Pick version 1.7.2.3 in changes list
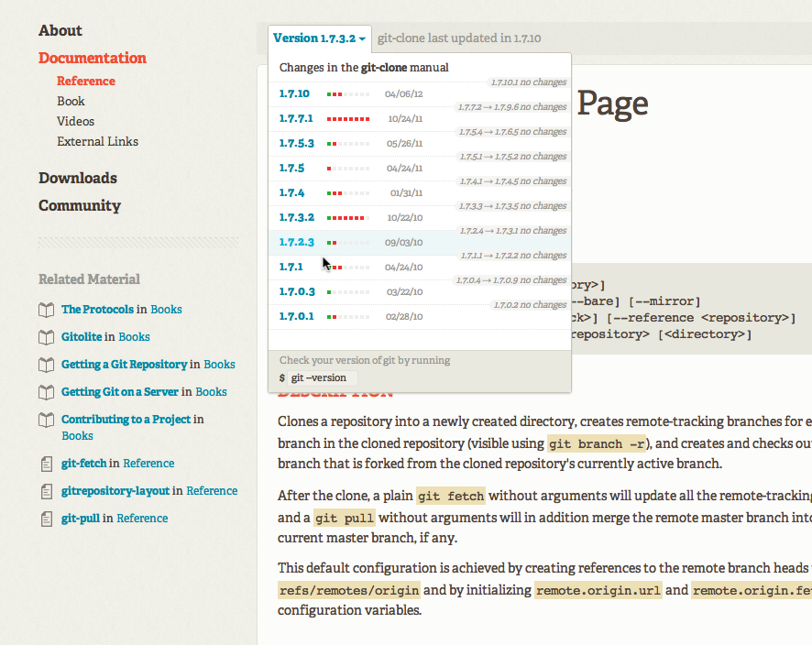 click(296, 242)
